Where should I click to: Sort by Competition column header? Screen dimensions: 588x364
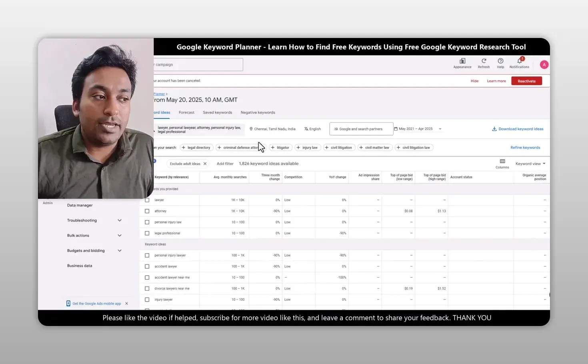tap(293, 177)
